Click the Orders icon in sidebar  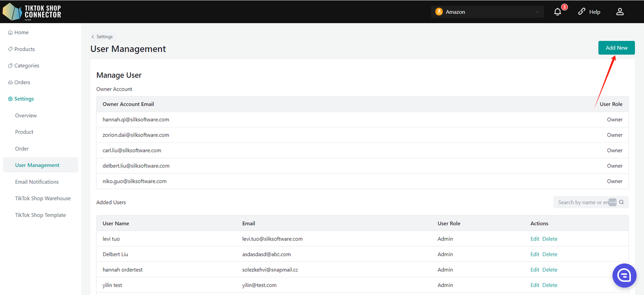pyautogui.click(x=11, y=83)
